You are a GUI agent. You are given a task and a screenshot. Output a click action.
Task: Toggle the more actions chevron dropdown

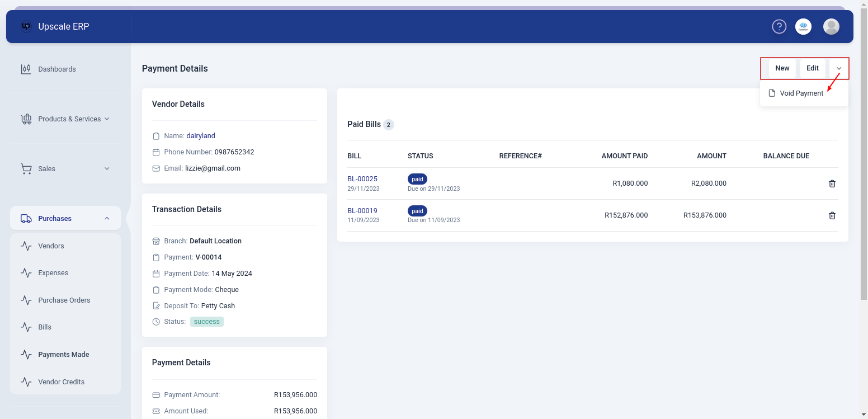(838, 68)
